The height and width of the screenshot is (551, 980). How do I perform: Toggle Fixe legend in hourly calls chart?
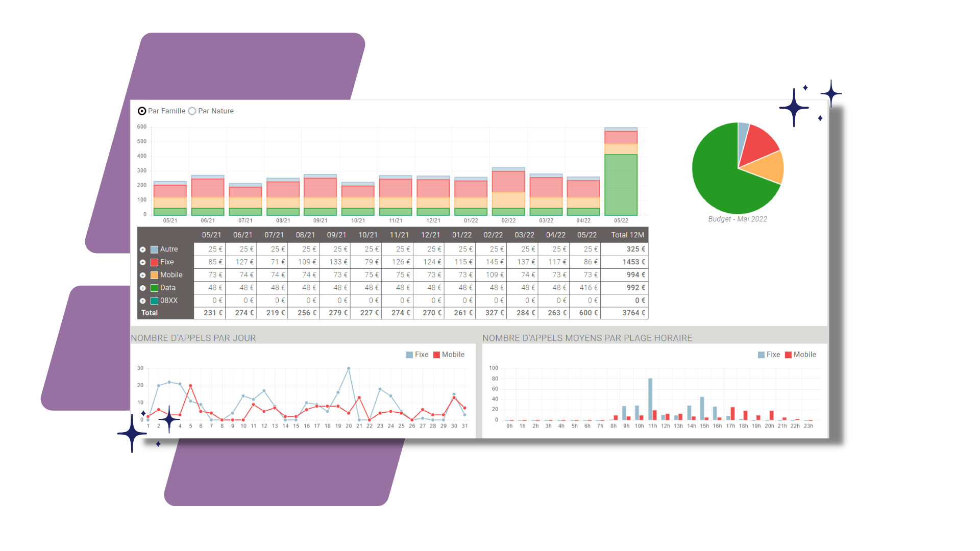[x=769, y=355]
